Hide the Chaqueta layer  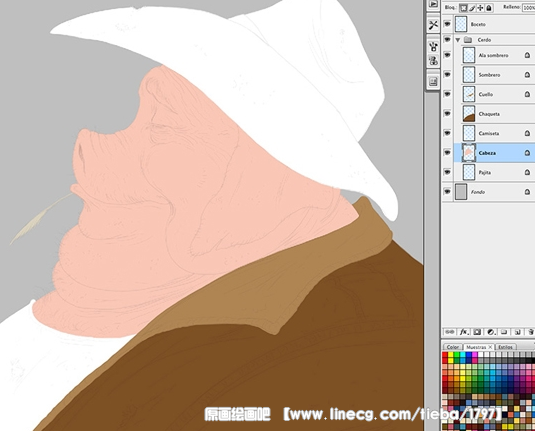click(447, 114)
